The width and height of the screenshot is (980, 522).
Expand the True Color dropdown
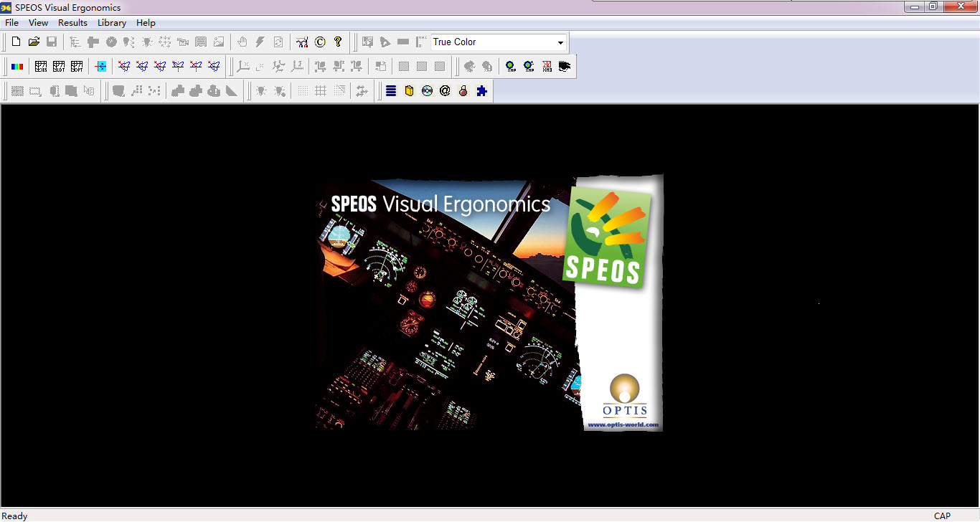point(560,42)
